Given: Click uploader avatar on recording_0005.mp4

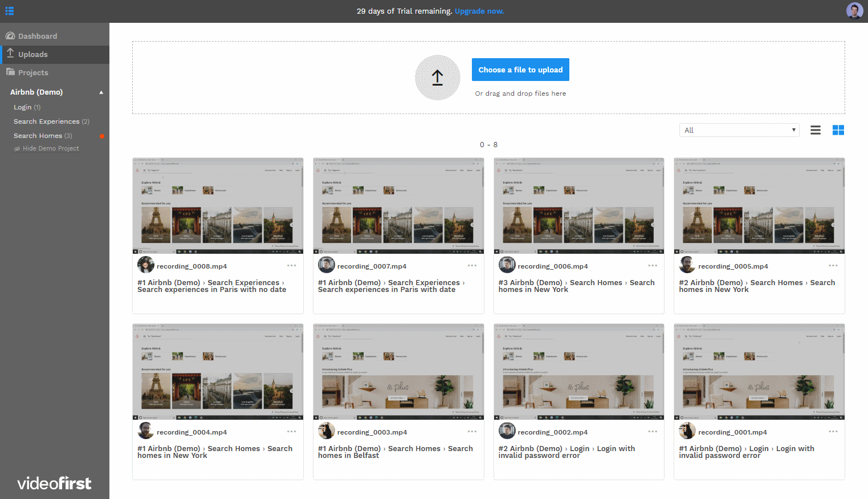Looking at the screenshot, I should coord(687,265).
